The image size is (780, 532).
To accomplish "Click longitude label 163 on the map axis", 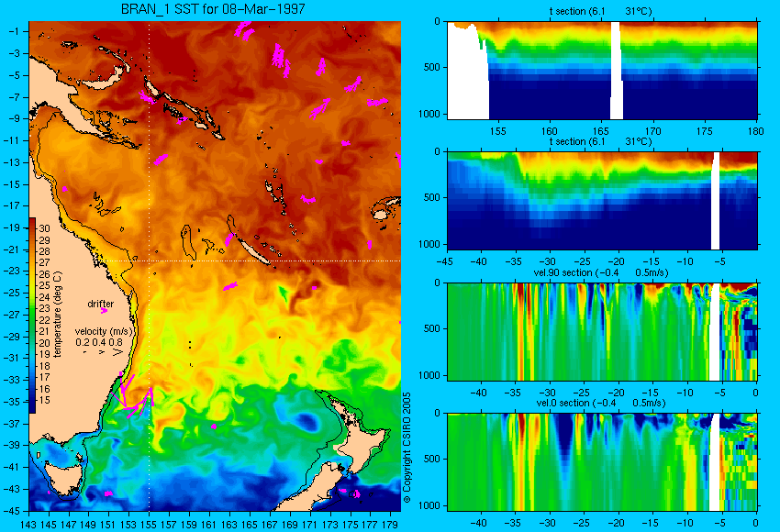I will point(228,524).
